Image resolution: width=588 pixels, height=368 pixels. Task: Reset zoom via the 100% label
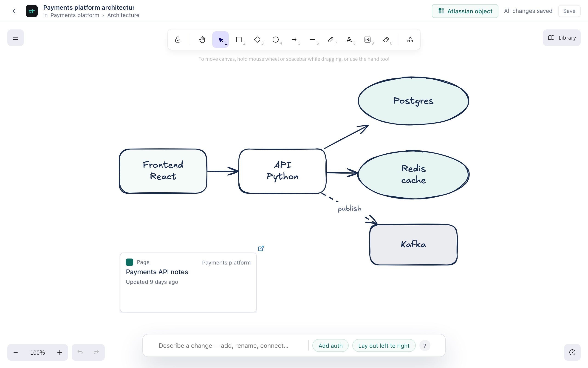[x=37, y=352]
